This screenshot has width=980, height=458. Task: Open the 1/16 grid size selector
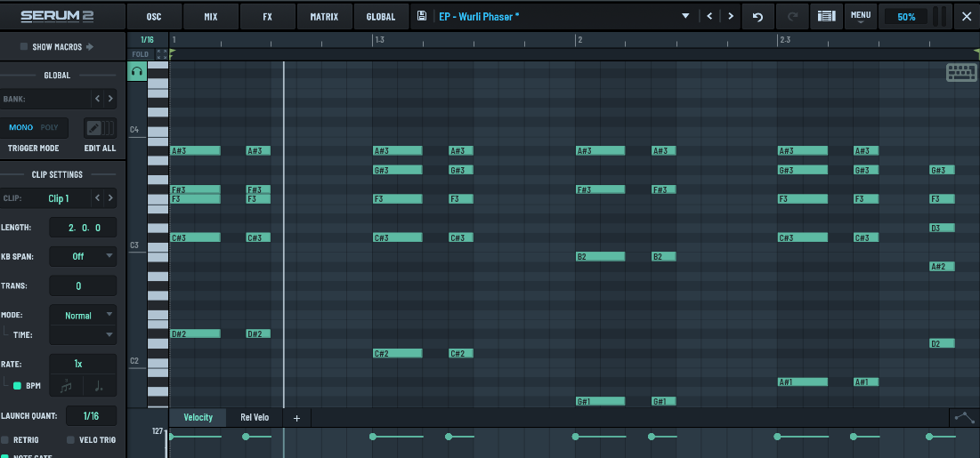tap(147, 40)
